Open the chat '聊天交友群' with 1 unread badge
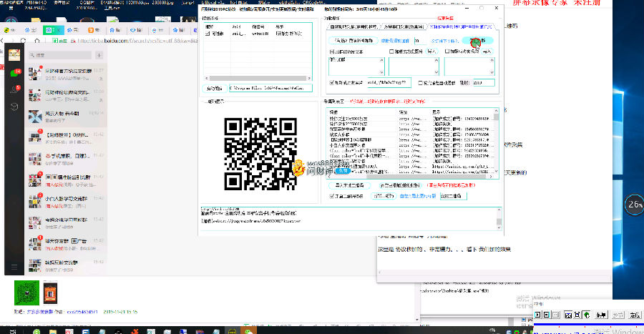The width and height of the screenshot is (644, 334). (x=66, y=244)
